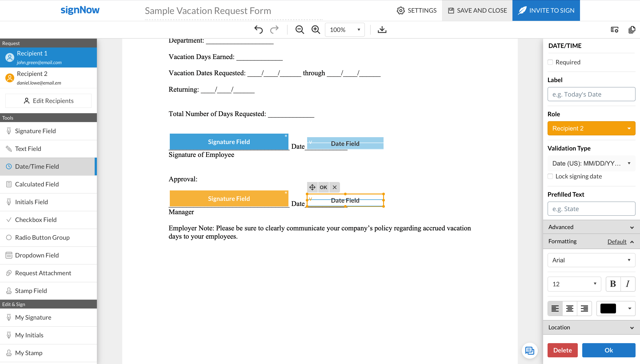Image resolution: width=640 pixels, height=364 pixels.
Task: Enable the Lock signing date checkbox
Action: pos(550,176)
